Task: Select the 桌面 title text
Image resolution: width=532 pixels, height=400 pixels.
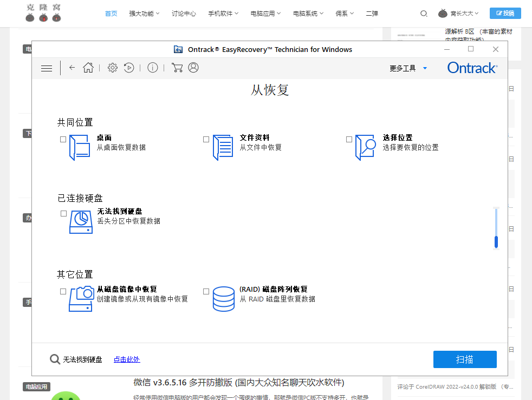Action: click(x=104, y=137)
